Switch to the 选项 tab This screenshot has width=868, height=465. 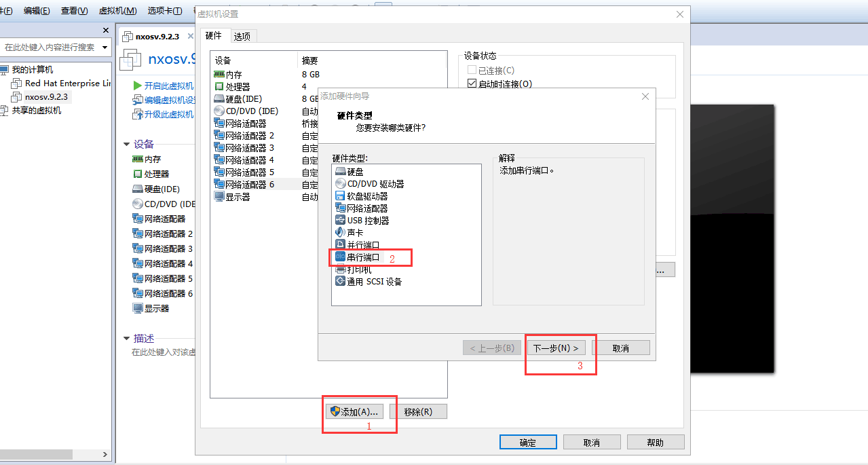[242, 35]
